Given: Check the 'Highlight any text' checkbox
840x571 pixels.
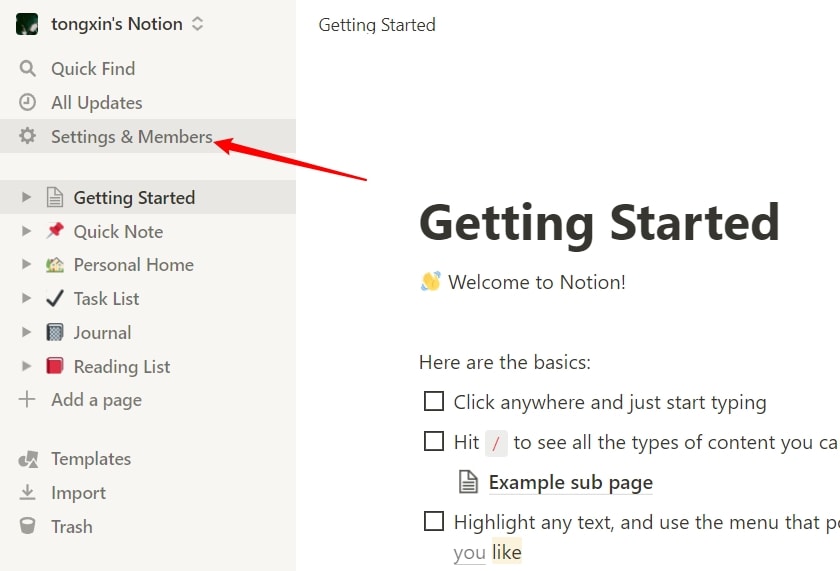Looking at the screenshot, I should (434, 521).
